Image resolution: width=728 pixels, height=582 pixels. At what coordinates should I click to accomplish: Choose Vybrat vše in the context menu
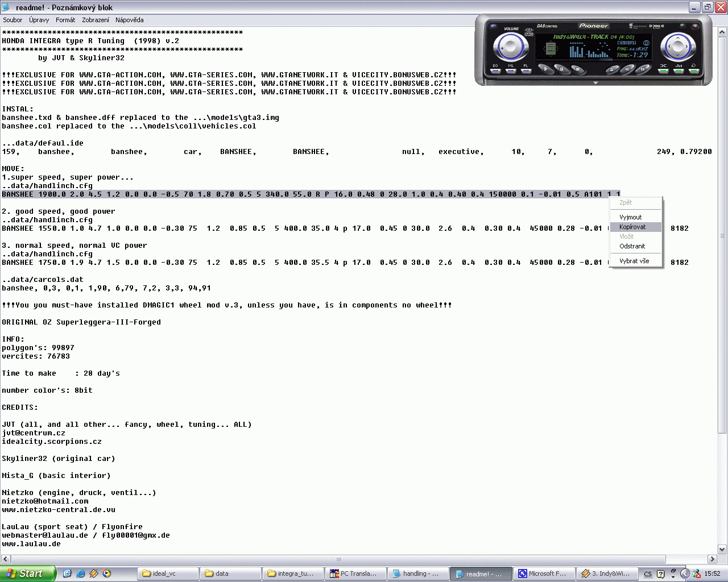634,261
